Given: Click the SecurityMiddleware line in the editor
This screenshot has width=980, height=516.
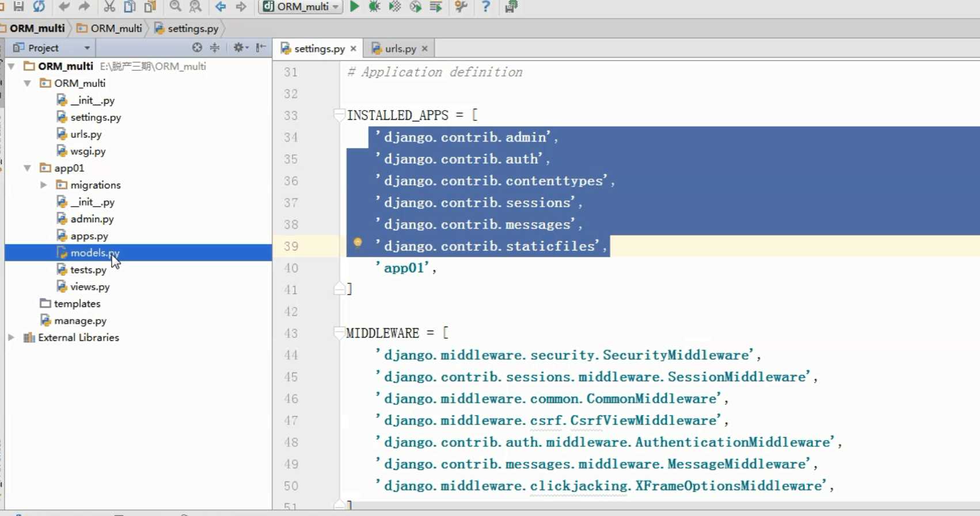Looking at the screenshot, I should pyautogui.click(x=568, y=355).
